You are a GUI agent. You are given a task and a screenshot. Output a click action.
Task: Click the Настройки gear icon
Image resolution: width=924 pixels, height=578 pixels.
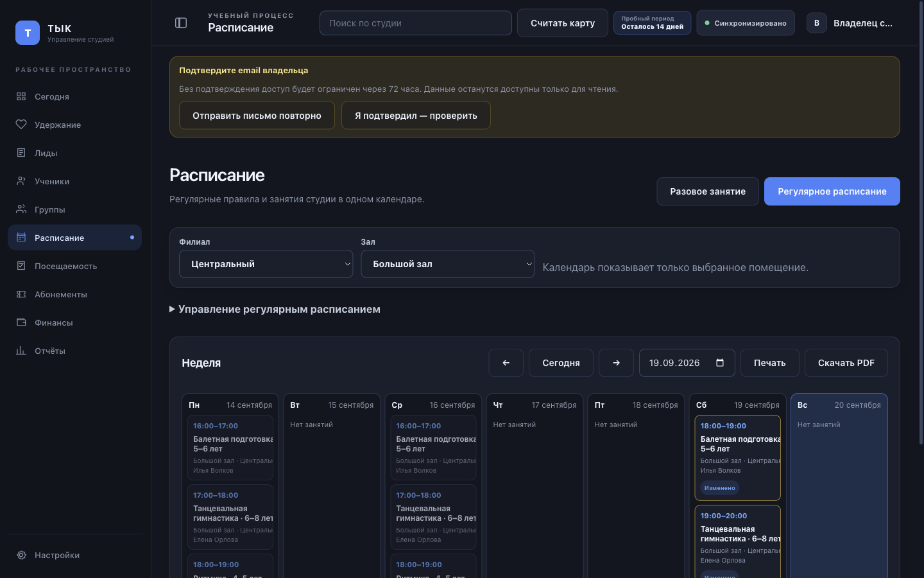pos(21,555)
